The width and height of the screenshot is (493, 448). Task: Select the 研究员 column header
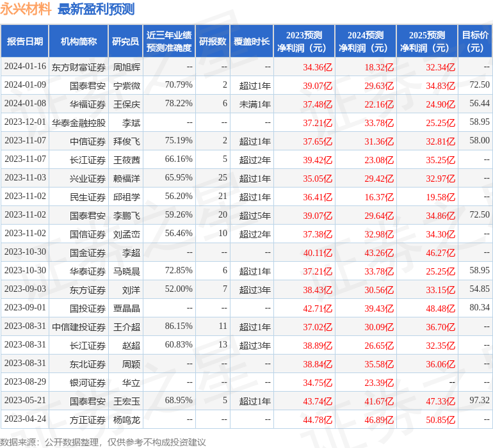point(125,41)
